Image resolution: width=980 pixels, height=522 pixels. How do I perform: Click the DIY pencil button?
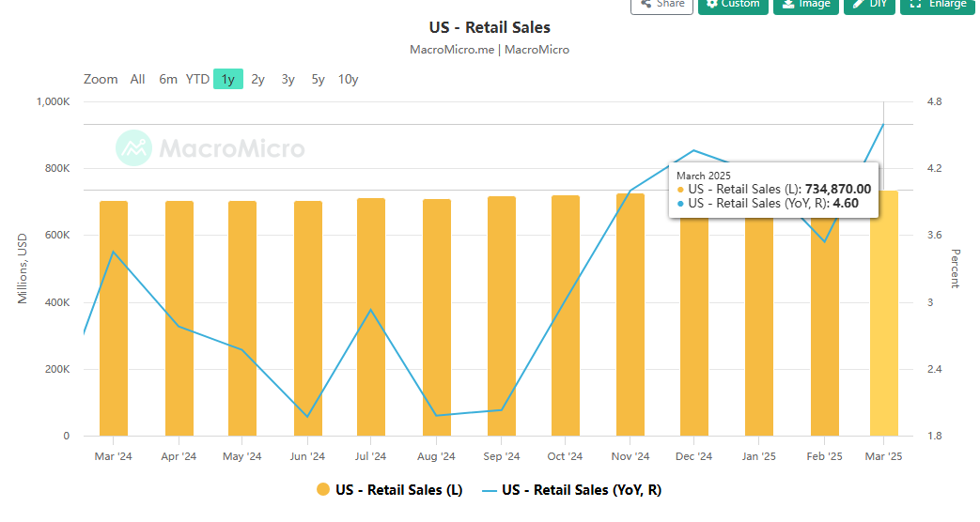tap(869, 5)
